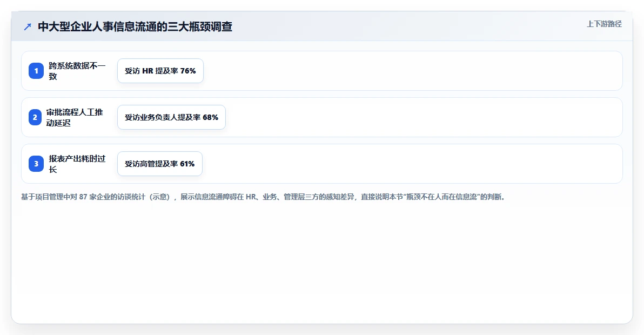
Task: Select the 审批流程人工推动延迟 label
Action: click(75, 117)
